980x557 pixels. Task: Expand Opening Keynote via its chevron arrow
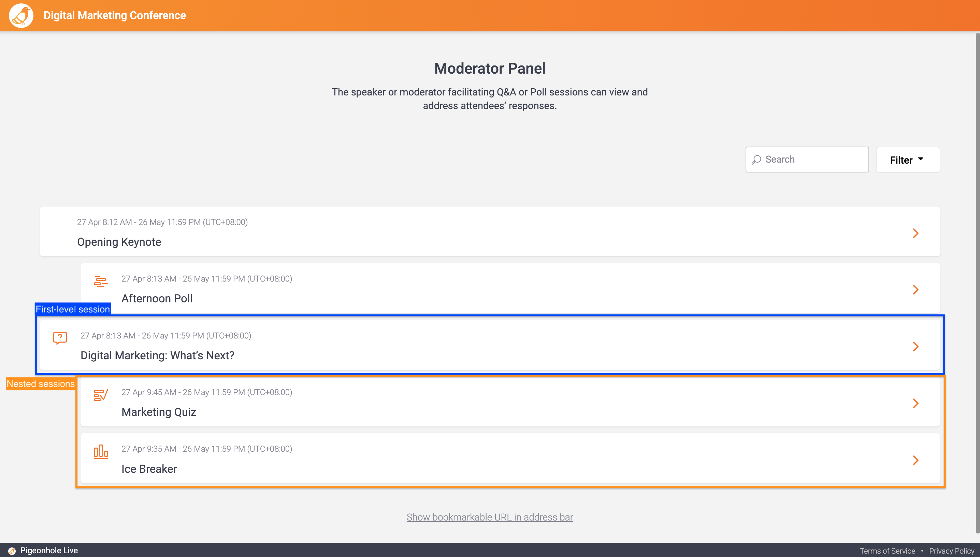pos(916,233)
